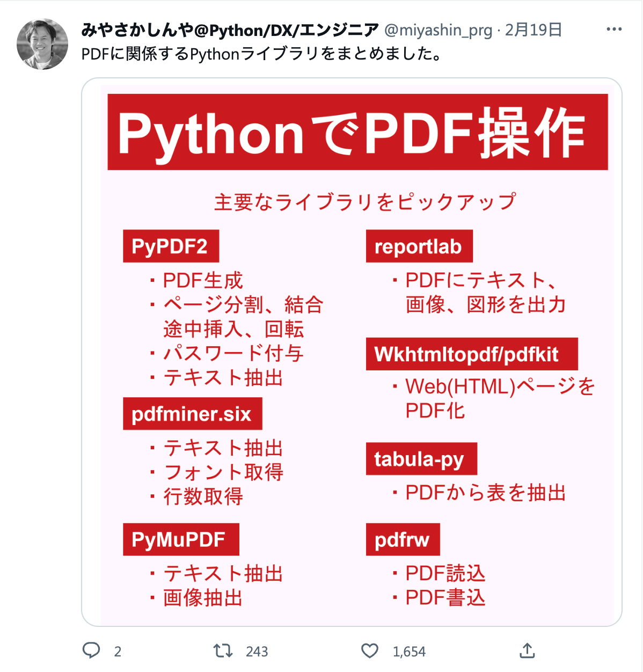
Task: Click the reportlab label in the image
Action: click(419, 246)
